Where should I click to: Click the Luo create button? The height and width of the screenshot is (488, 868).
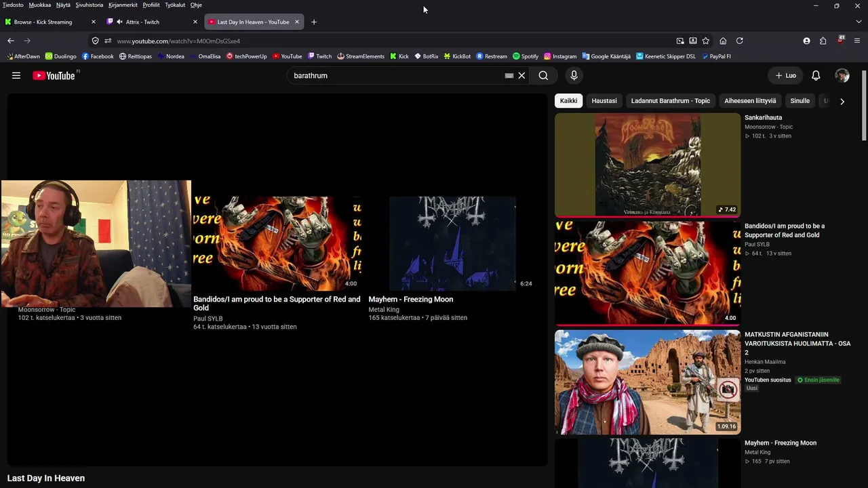tap(785, 75)
